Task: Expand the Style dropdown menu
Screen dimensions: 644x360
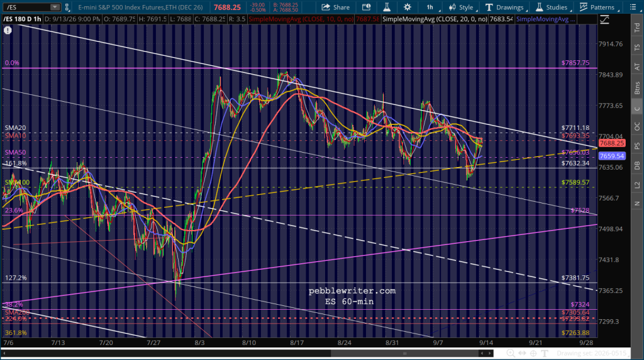Action: pyautogui.click(x=462, y=8)
